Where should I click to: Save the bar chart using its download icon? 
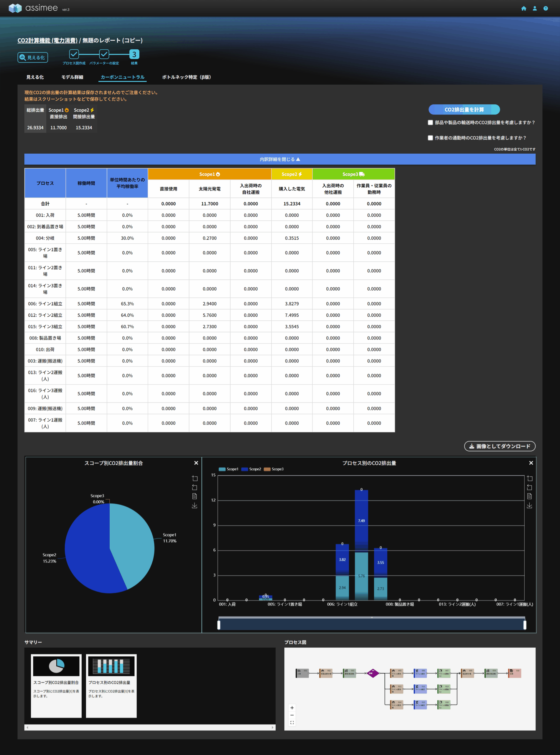coord(529,506)
